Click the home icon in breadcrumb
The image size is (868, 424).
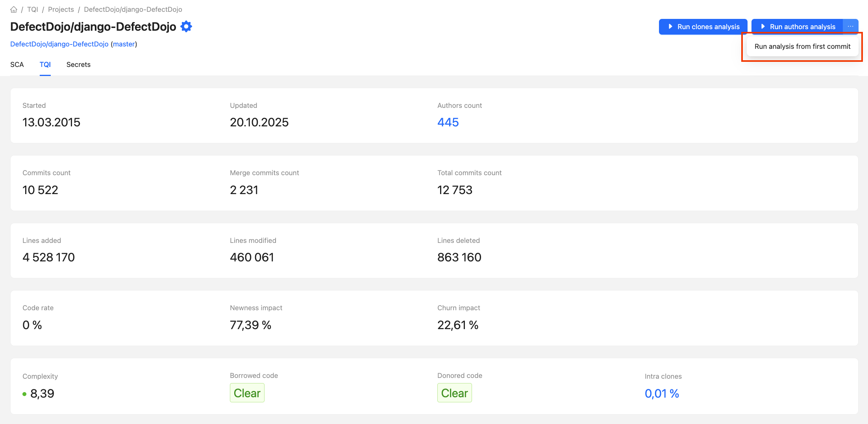pos(14,9)
